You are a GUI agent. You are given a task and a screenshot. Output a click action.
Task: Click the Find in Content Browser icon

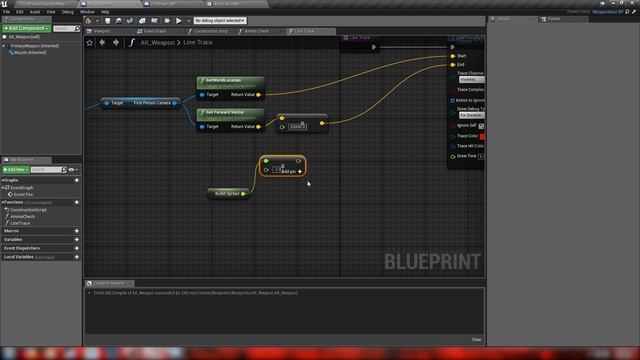(119, 20)
